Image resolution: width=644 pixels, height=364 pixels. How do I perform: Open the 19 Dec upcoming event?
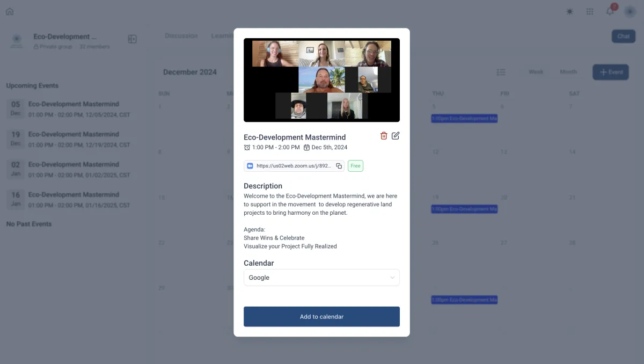tap(69, 139)
